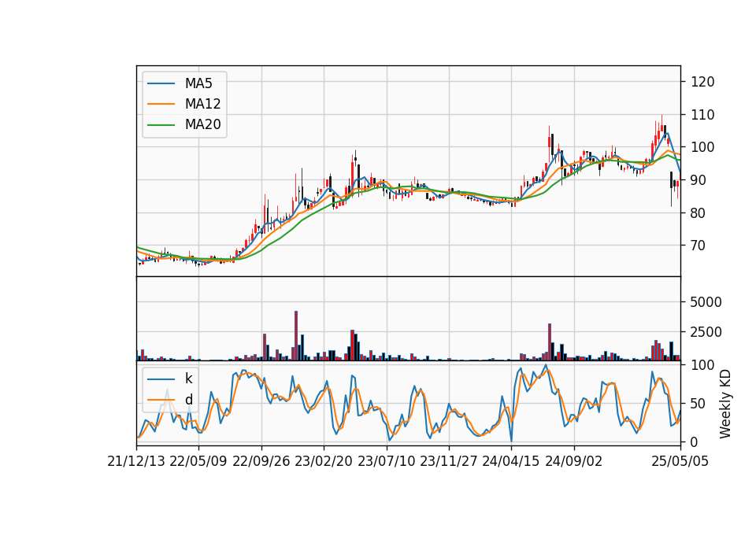Click the green MA20 legend line sample
Image resolution: width=756 pixels, height=543 pixels.
(x=161, y=125)
